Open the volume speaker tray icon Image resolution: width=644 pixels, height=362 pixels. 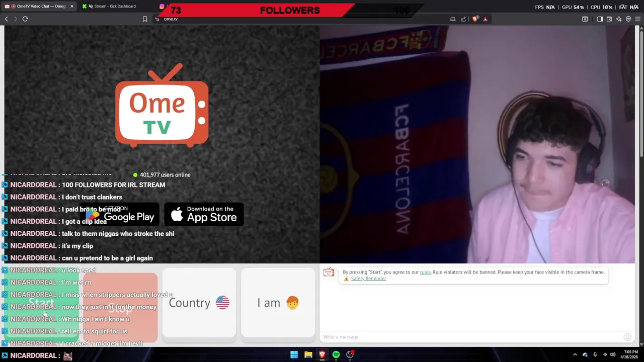coord(613,354)
